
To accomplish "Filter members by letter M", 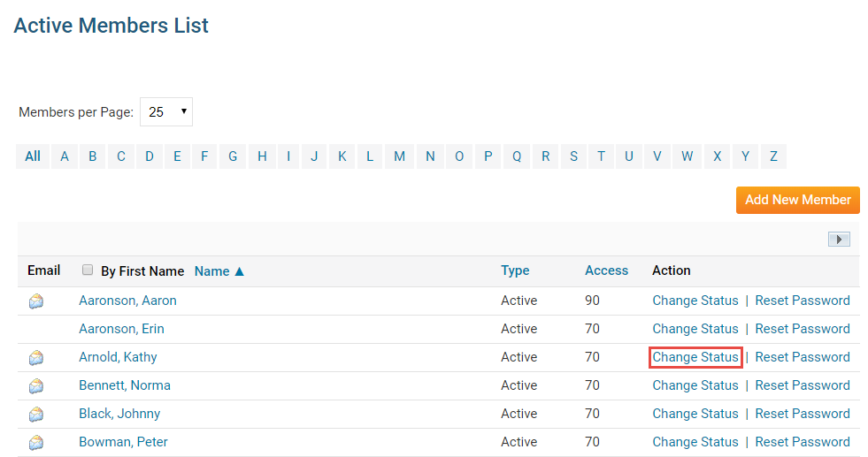I will pyautogui.click(x=399, y=156).
